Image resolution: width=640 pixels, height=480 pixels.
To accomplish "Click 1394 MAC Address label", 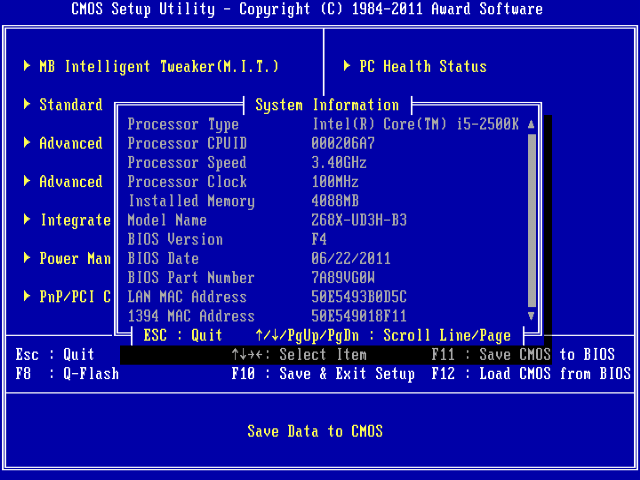I will pos(191,316).
